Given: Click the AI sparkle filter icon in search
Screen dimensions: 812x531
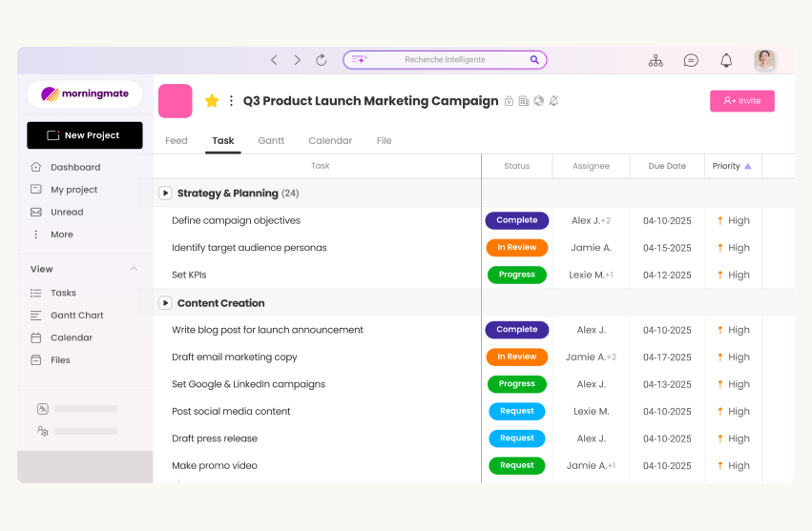Looking at the screenshot, I should click(x=360, y=59).
